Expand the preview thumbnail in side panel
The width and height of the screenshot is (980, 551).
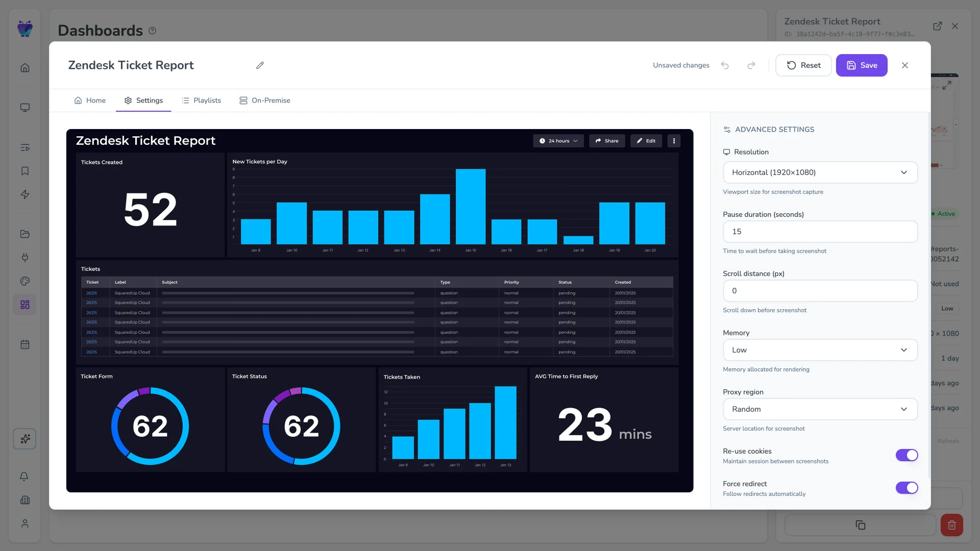point(947,85)
